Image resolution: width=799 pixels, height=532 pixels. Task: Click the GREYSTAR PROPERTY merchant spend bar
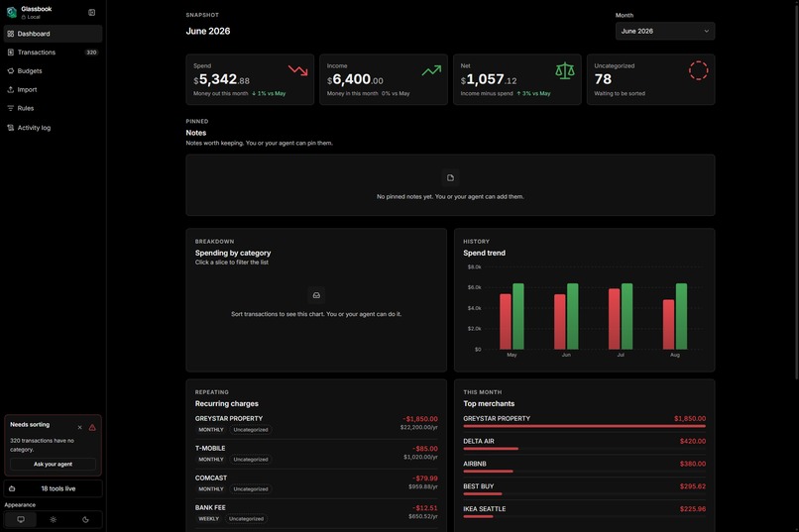[x=585, y=426]
